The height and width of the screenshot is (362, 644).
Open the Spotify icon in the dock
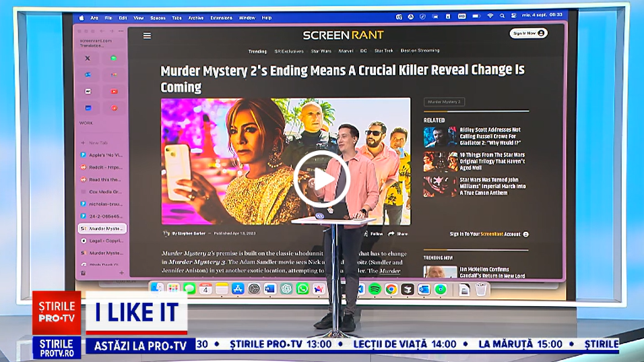375,289
